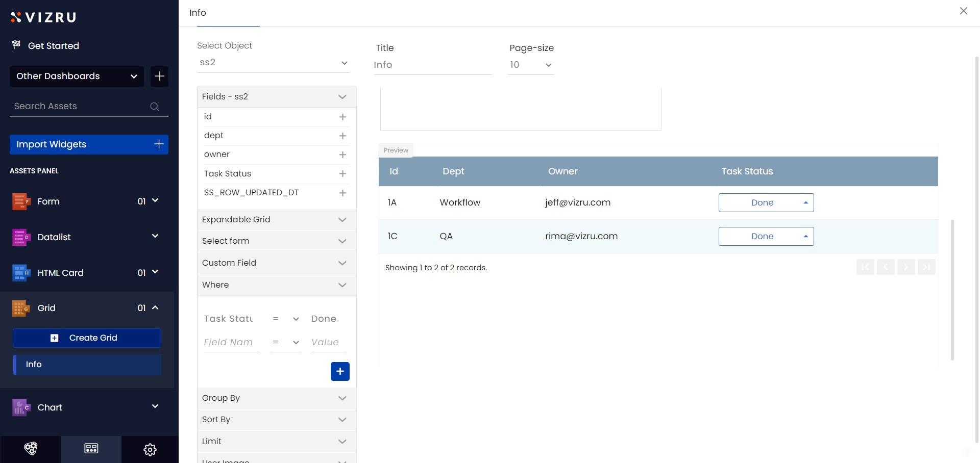Click the Title input field
980x463 pixels.
pyautogui.click(x=432, y=65)
